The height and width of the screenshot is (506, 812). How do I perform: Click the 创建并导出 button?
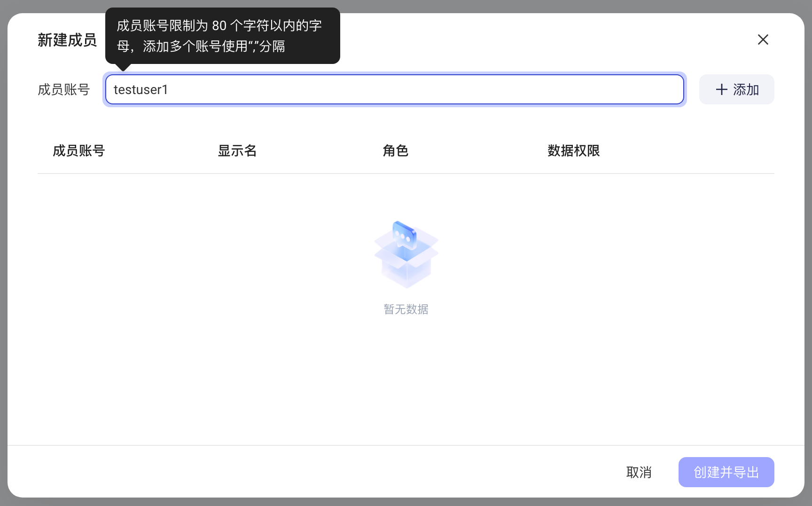point(726,472)
